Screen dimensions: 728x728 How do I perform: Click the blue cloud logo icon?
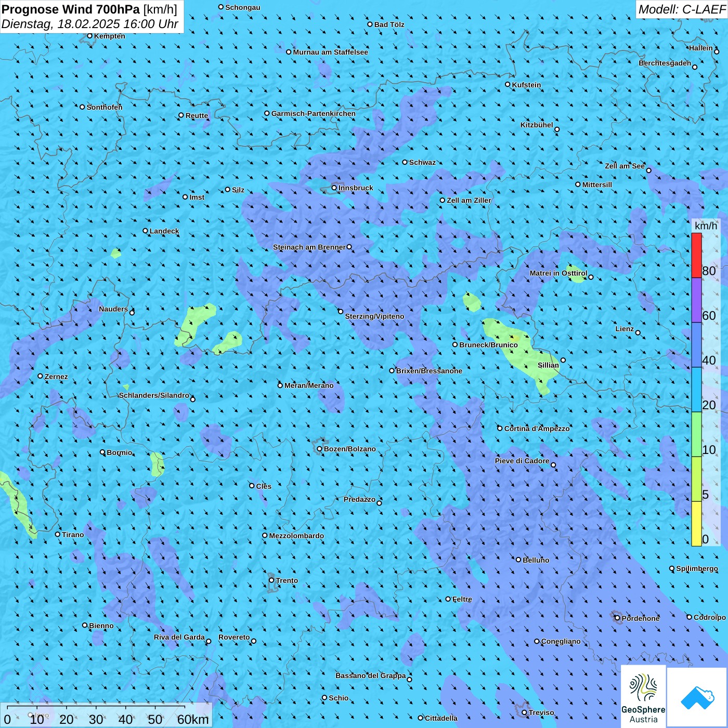697,697
